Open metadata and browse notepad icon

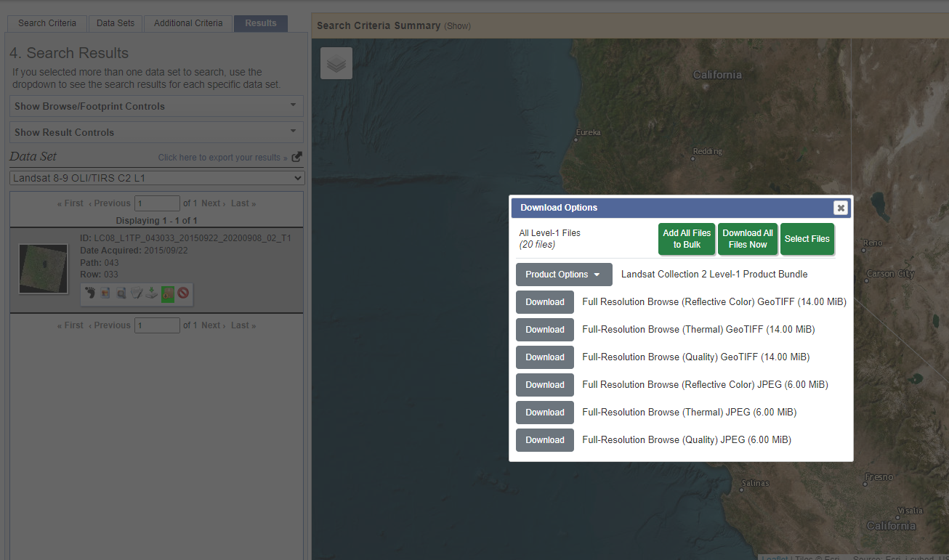pos(137,293)
